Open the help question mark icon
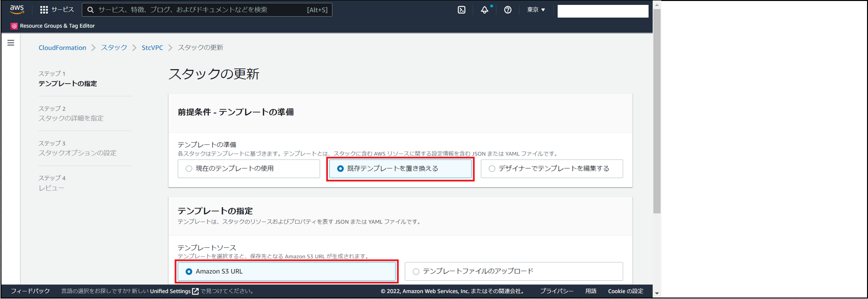This screenshot has height=299, width=868. (x=508, y=10)
